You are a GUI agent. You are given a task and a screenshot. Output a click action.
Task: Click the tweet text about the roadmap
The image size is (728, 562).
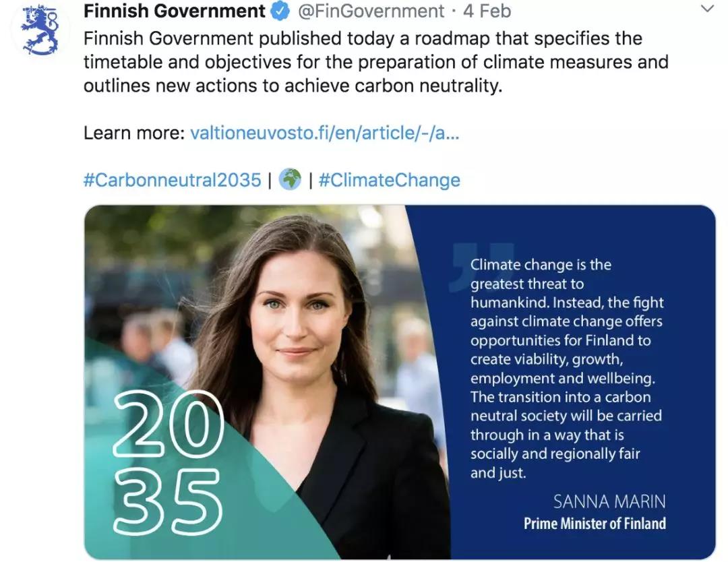[376, 62]
